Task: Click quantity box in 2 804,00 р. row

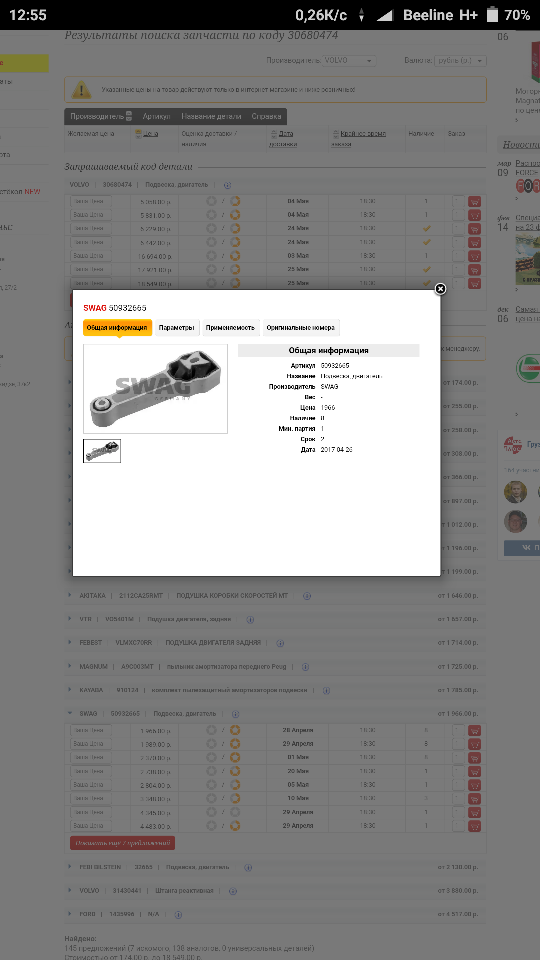Action: (x=459, y=785)
